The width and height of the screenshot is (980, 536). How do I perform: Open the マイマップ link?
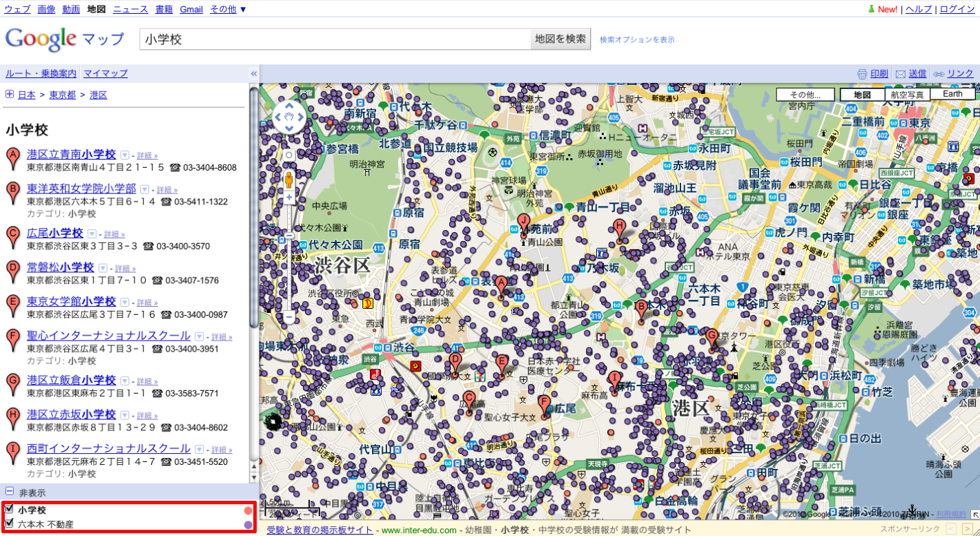coord(106,73)
